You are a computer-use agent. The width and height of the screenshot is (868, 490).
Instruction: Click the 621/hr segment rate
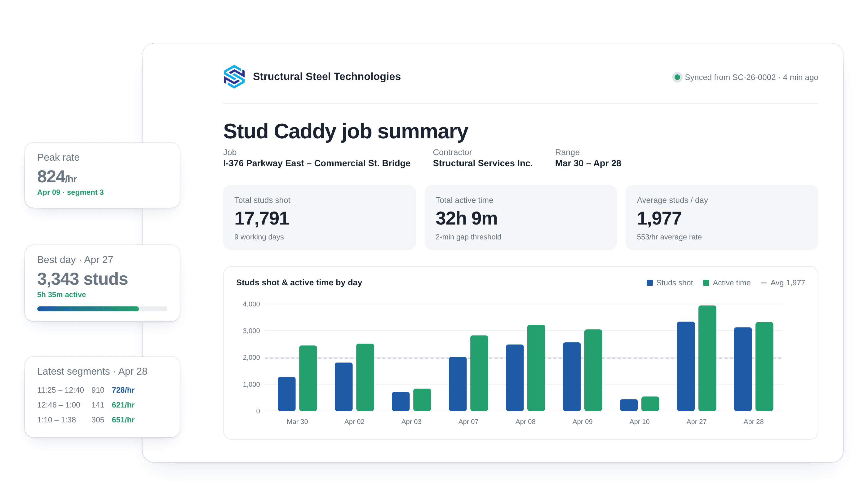coord(123,405)
